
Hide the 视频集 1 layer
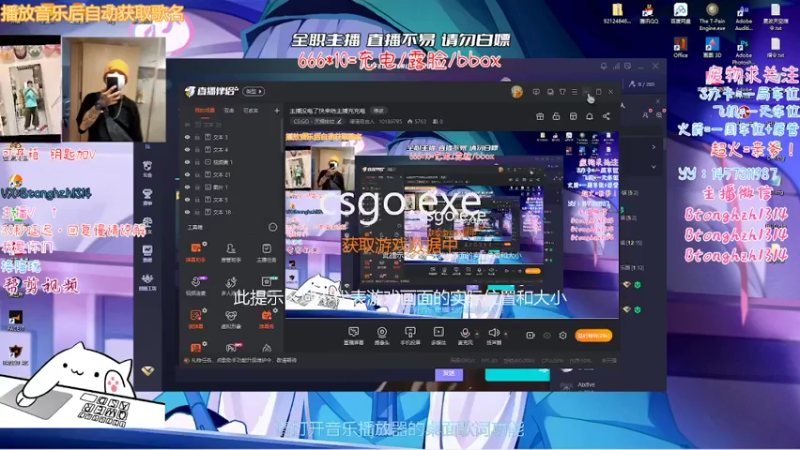point(187,162)
